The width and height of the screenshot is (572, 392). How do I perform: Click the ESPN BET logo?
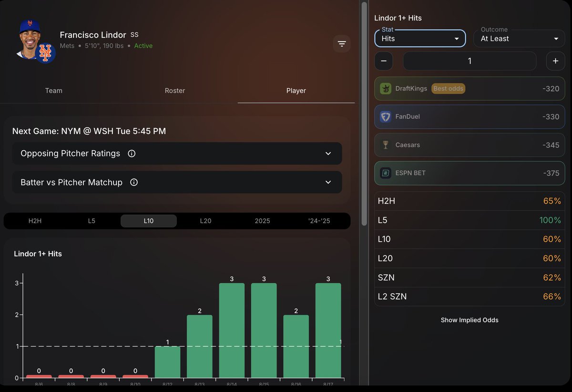[x=386, y=173]
